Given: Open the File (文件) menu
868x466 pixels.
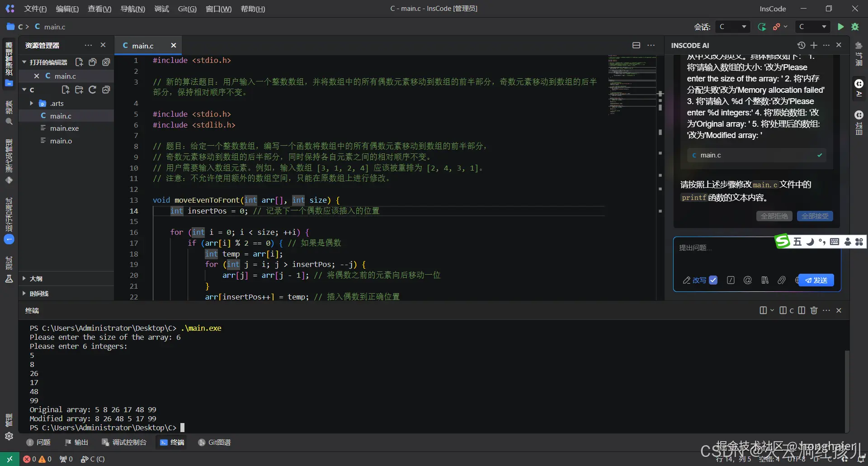Looking at the screenshot, I should coord(35,9).
